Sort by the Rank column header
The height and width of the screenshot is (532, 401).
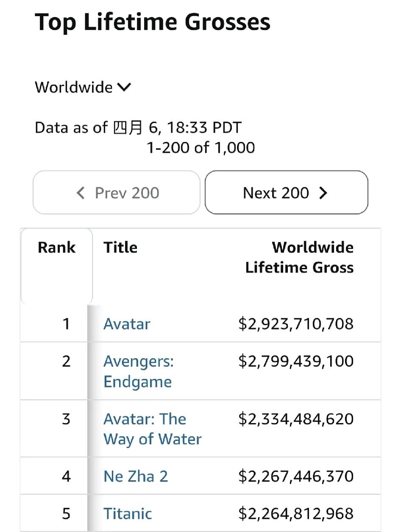pyautogui.click(x=56, y=248)
